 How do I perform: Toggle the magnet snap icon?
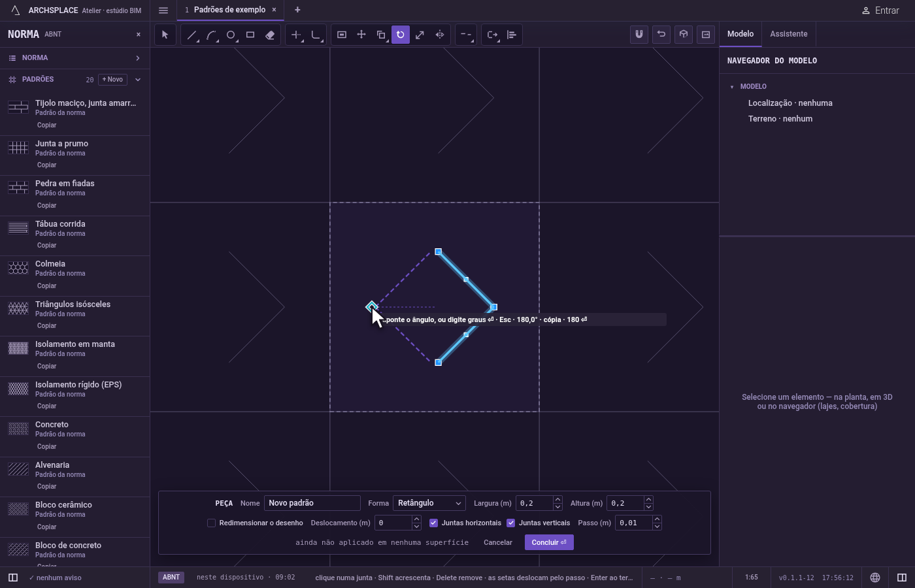tap(639, 35)
